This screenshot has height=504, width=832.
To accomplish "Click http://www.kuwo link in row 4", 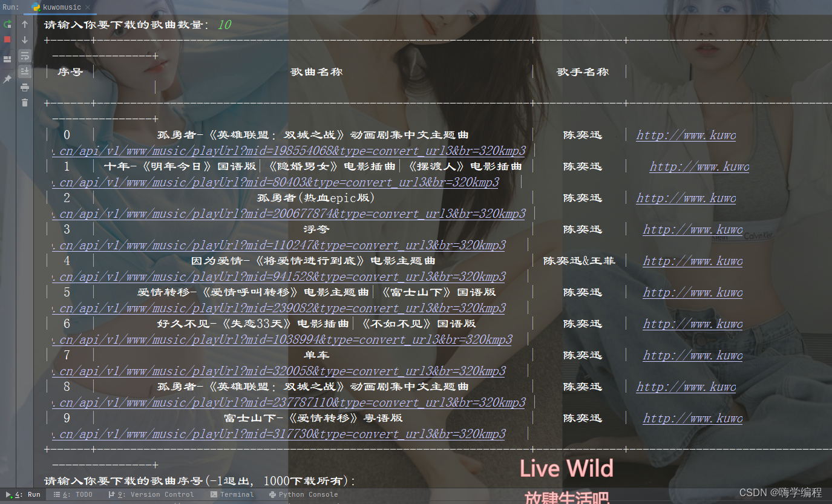I will click(693, 261).
